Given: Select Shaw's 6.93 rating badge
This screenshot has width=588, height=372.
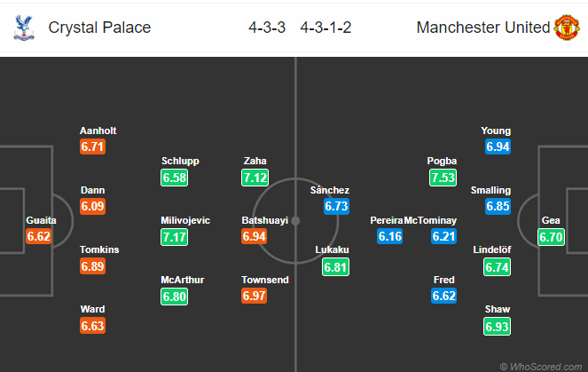Looking at the screenshot, I should [x=497, y=326].
